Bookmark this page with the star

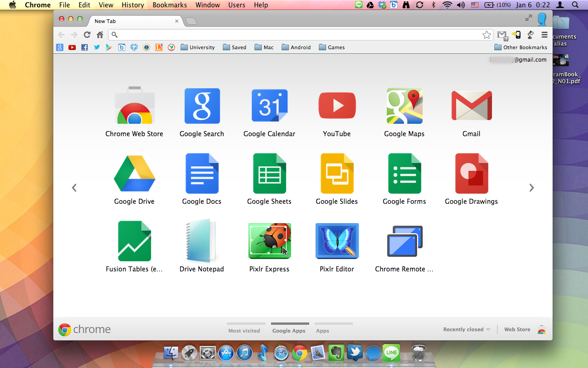click(x=486, y=34)
